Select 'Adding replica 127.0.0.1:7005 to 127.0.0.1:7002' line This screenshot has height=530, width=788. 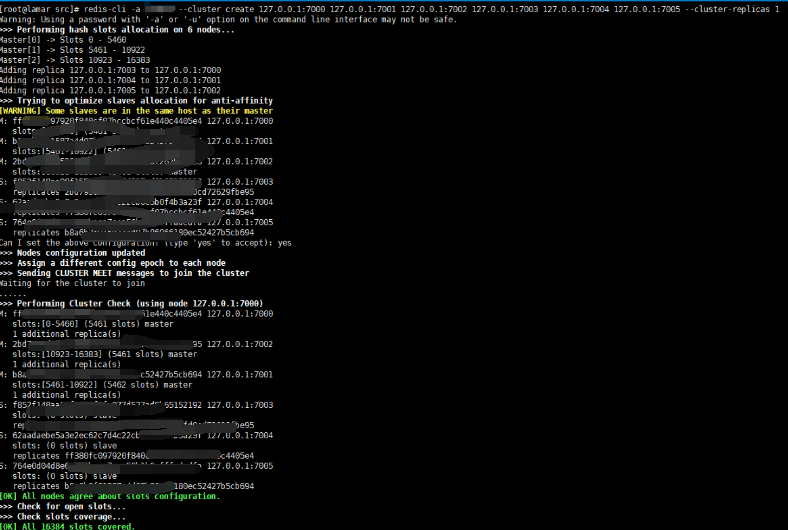(x=111, y=90)
